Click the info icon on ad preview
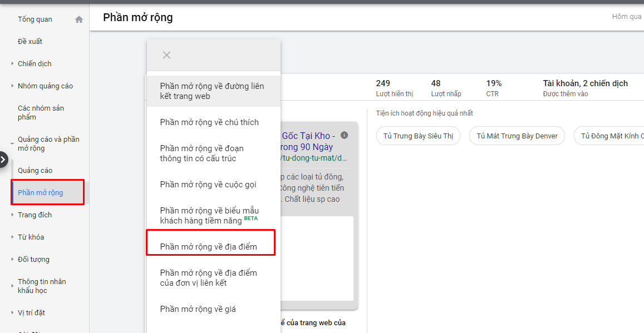 point(344,135)
